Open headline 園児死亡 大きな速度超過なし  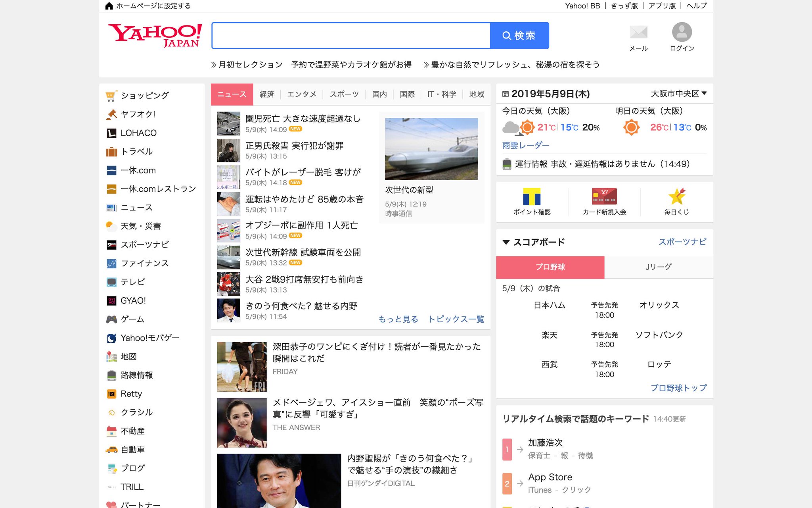303,119
